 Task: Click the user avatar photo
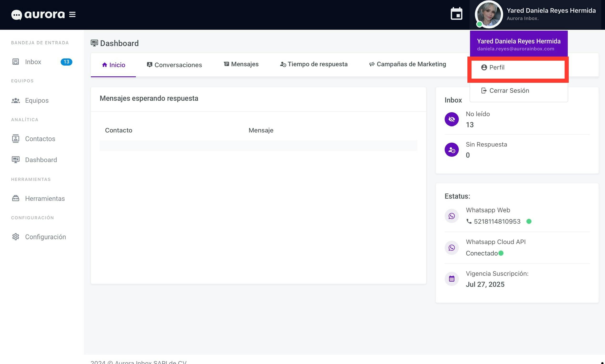click(x=489, y=14)
